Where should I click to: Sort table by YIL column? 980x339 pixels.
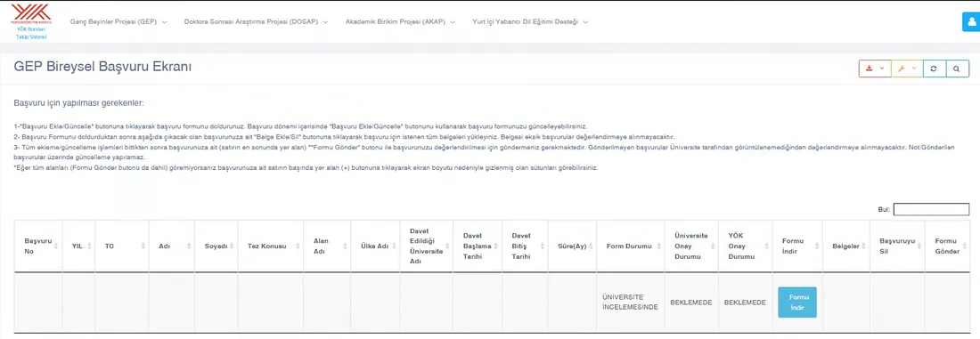(x=78, y=246)
